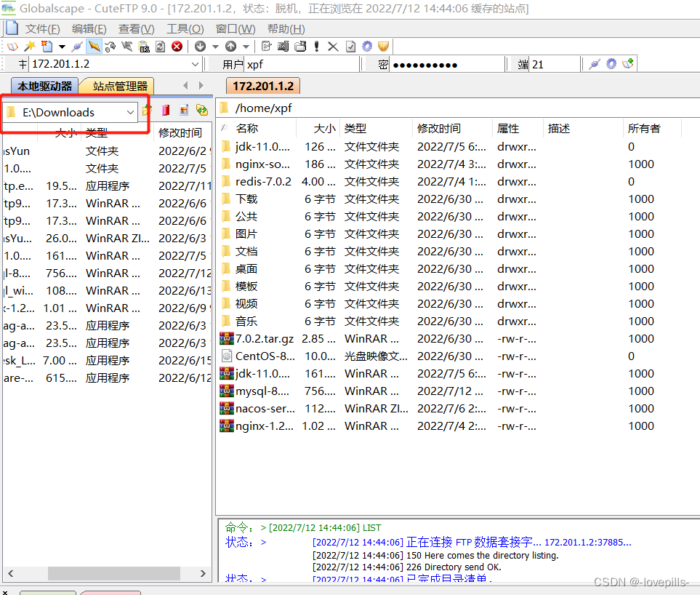The image size is (700, 595).
Task: Click the Connection Wizard wand icon
Action: click(x=30, y=47)
